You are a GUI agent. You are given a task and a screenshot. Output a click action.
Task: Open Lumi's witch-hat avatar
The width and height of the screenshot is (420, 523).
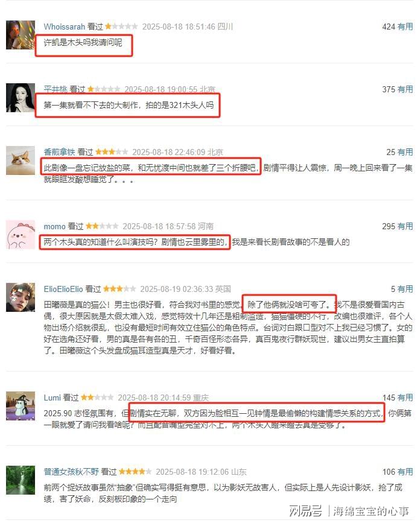[21, 406]
